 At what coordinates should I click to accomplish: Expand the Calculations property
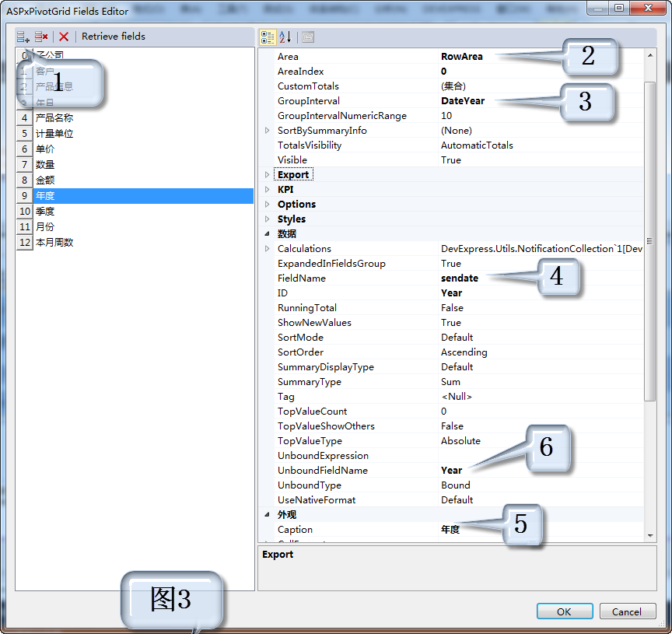pyautogui.click(x=267, y=249)
